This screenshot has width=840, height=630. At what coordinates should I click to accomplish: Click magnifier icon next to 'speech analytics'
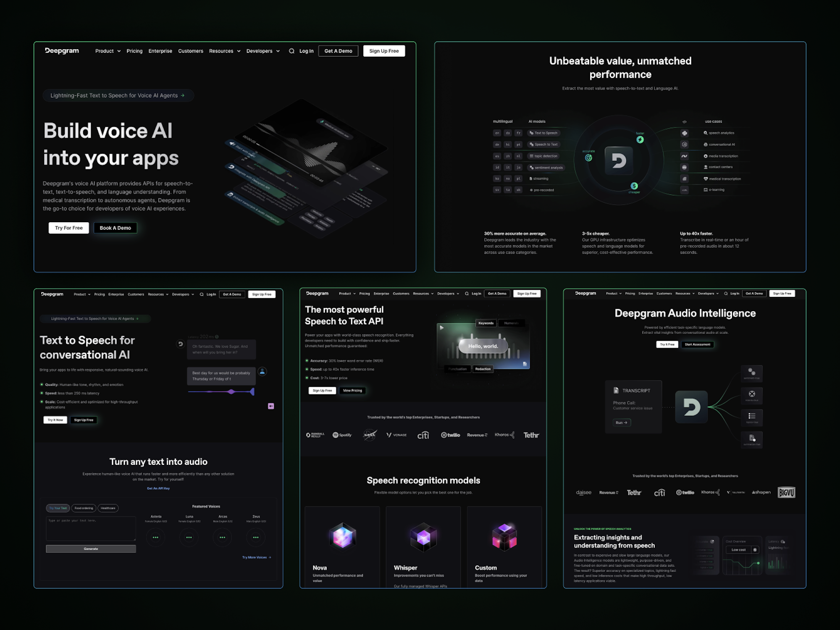(x=705, y=133)
